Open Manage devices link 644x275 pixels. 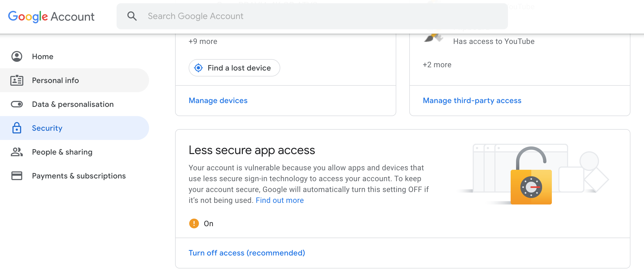coord(218,101)
